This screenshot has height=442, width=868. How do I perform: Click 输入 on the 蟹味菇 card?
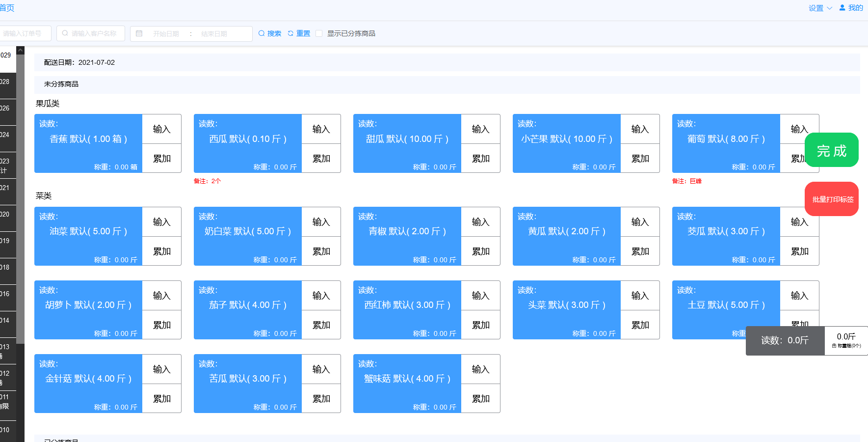click(480, 369)
